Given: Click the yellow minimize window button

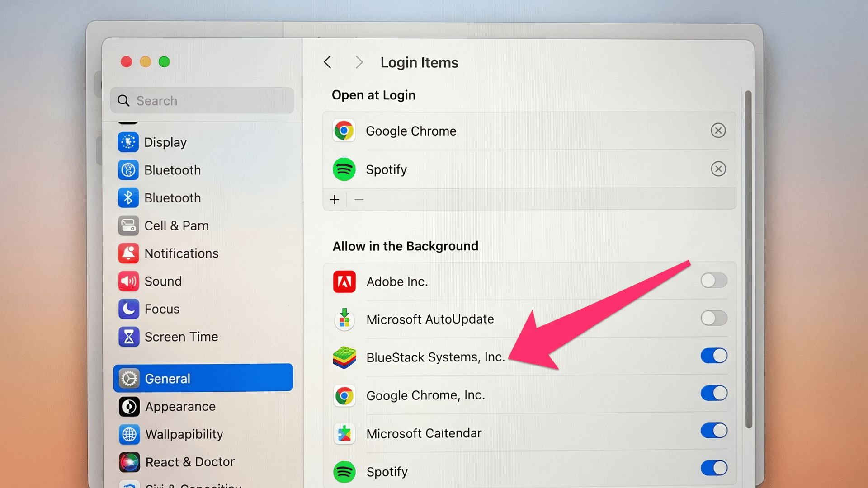Looking at the screenshot, I should pos(145,62).
